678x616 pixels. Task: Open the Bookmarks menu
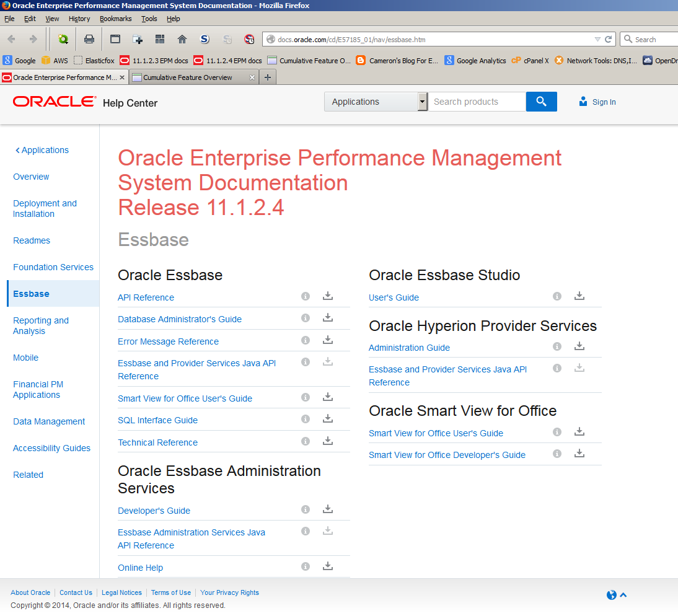click(115, 19)
